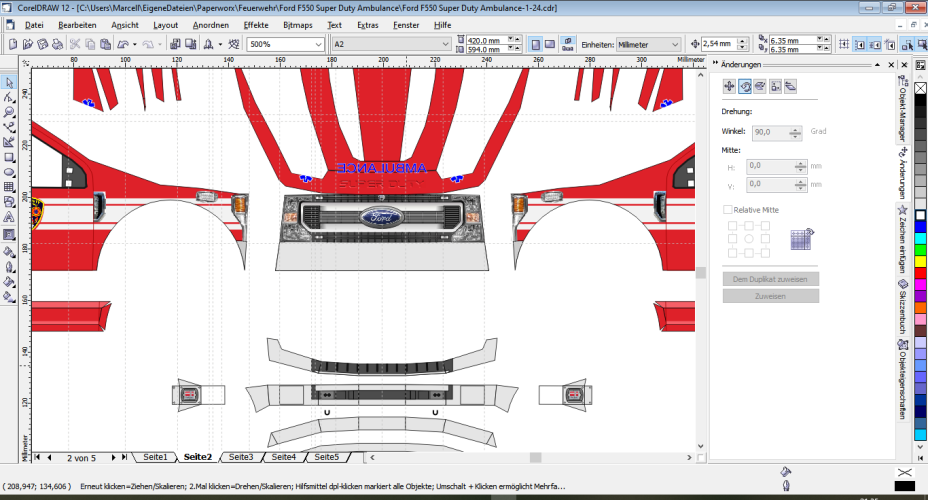
Task: Select the Interactive fill tool
Action: click(9, 297)
